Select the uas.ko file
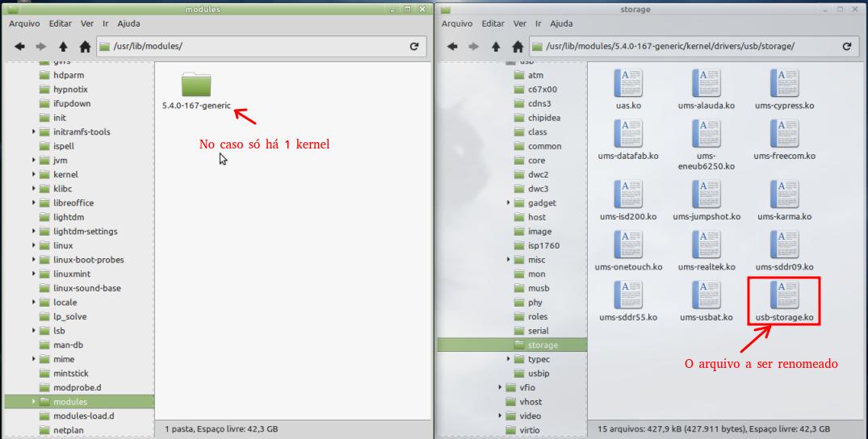Screen dimensions: 868x439 coord(628,90)
